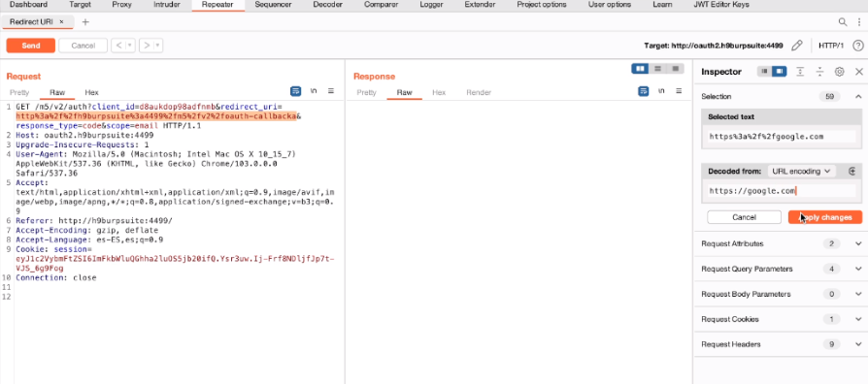The width and height of the screenshot is (868, 384).
Task: Switch Inspector to list layout icon
Action: [764, 72]
